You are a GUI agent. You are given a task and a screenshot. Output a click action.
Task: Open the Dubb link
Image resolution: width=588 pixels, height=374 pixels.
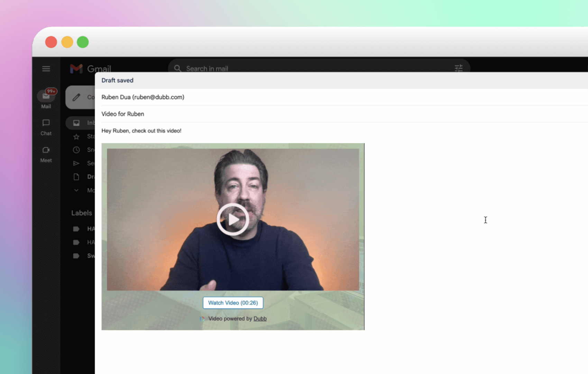pos(260,319)
